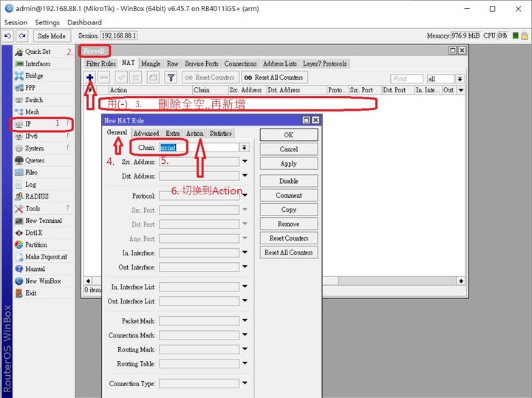Open the Statistics tab in NAT rule

point(220,134)
